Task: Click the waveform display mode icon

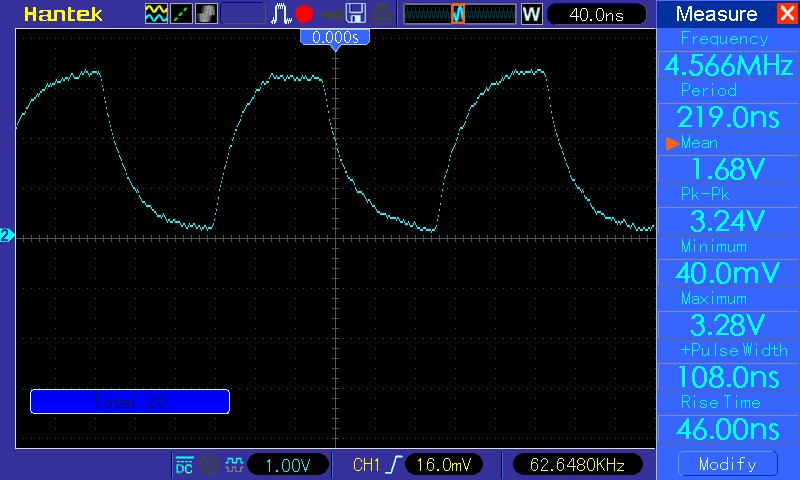Action: tap(157, 14)
